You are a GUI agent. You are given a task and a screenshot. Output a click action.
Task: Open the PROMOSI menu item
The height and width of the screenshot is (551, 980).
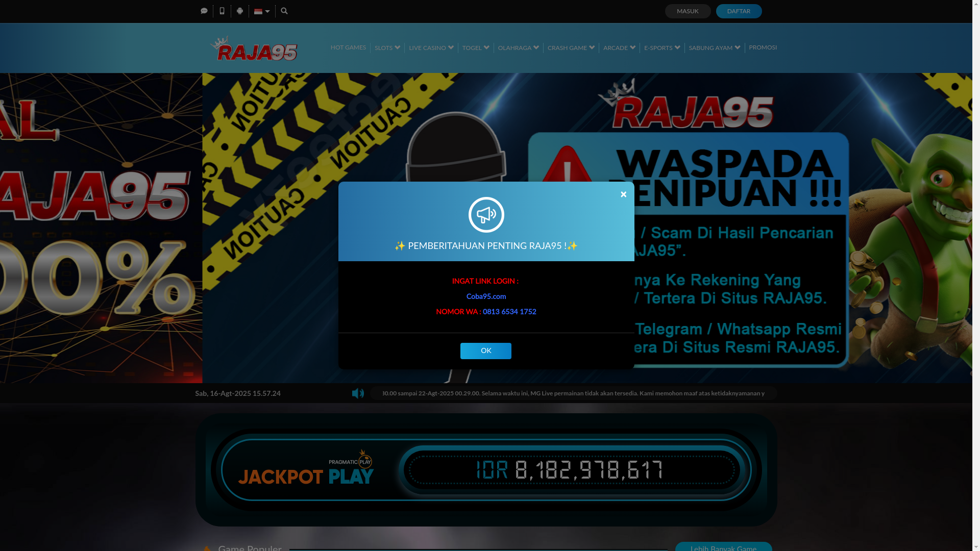763,47
